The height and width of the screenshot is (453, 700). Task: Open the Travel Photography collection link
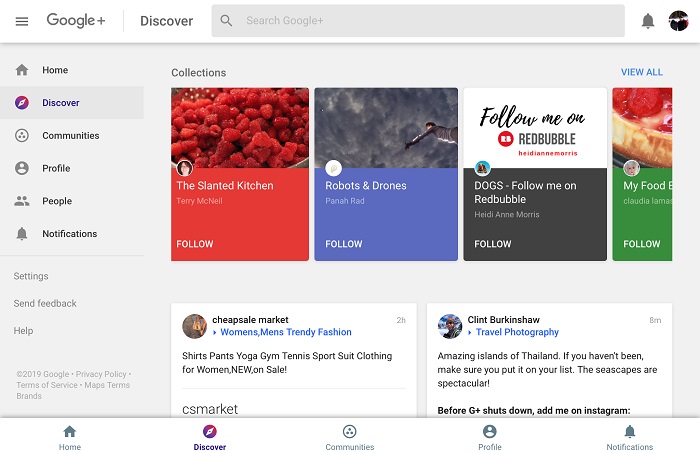tap(517, 332)
